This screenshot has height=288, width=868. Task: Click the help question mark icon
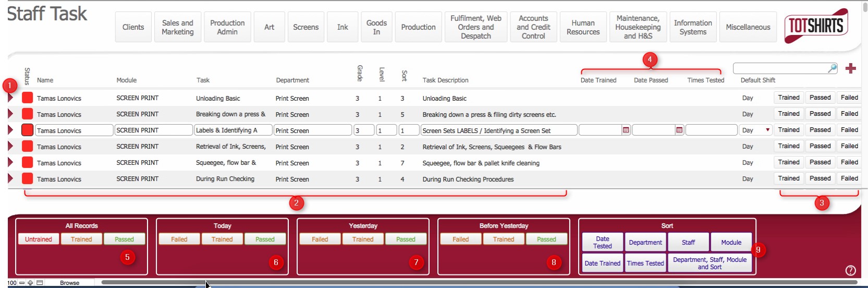tap(850, 270)
